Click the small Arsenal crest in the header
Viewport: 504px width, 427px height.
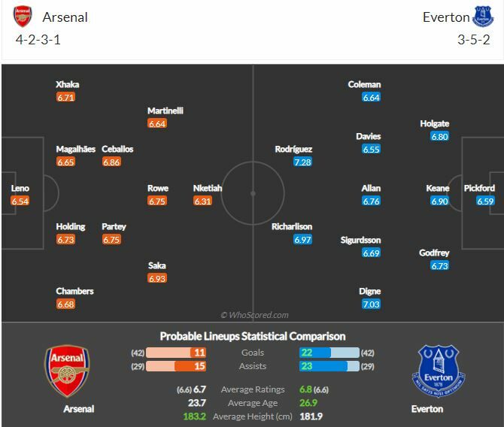(23, 17)
